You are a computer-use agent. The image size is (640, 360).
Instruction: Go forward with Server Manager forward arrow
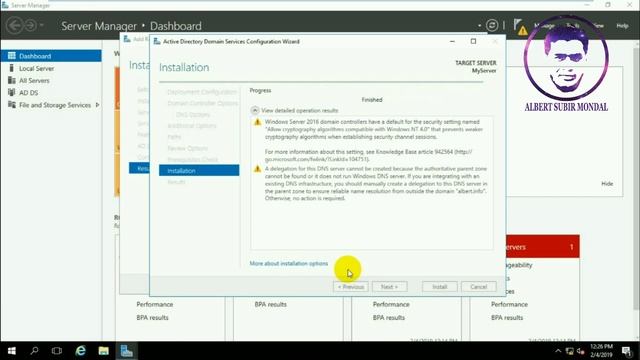pyautogui.click(x=31, y=25)
